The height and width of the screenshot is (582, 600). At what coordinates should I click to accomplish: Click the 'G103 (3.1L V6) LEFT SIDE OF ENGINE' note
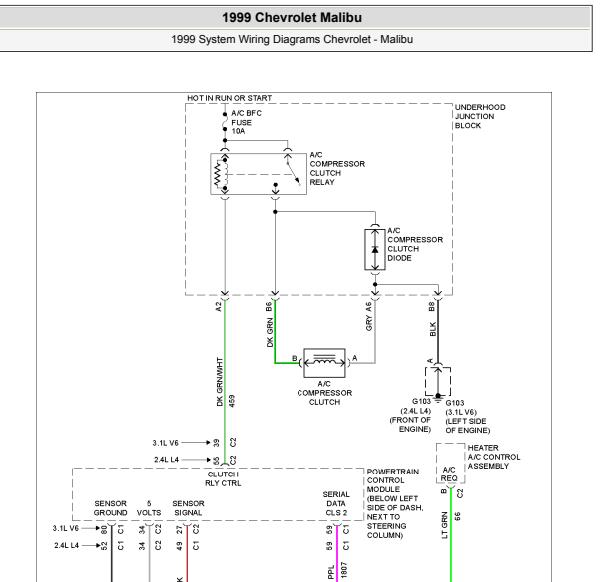point(467,417)
